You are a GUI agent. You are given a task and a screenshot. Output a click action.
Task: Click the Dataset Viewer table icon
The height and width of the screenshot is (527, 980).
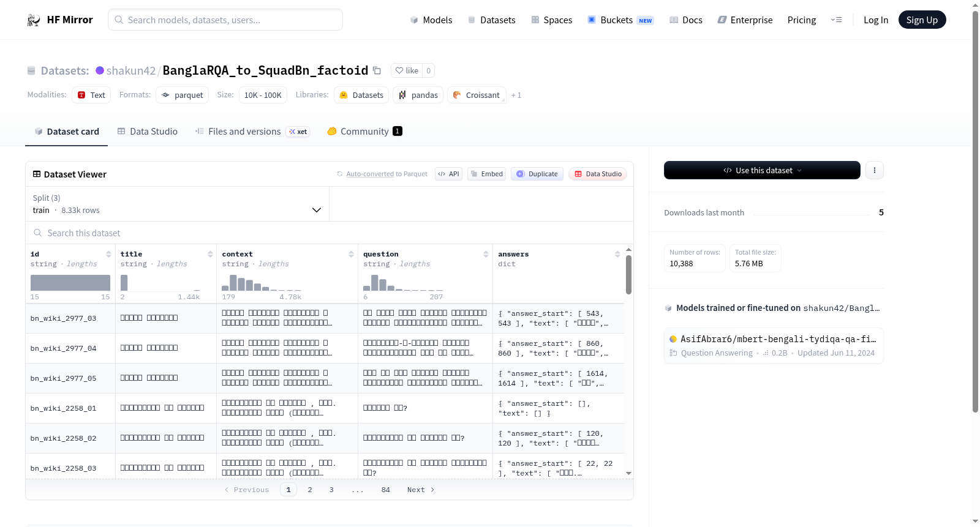[37, 174]
